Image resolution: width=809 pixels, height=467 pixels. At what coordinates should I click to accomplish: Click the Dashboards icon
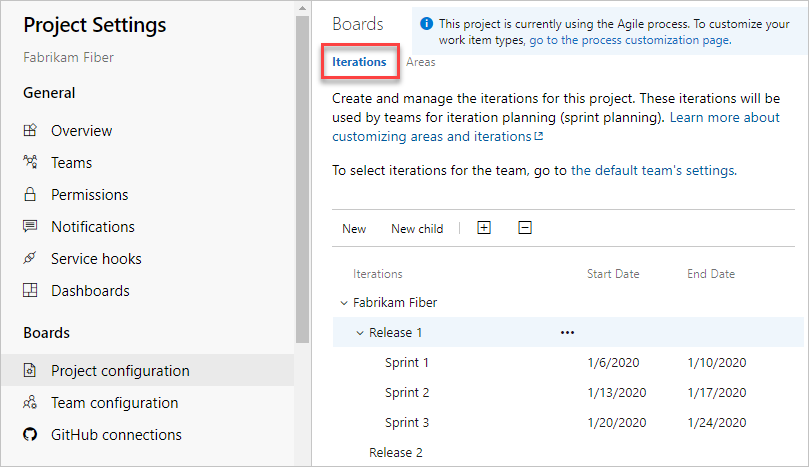[x=30, y=291]
